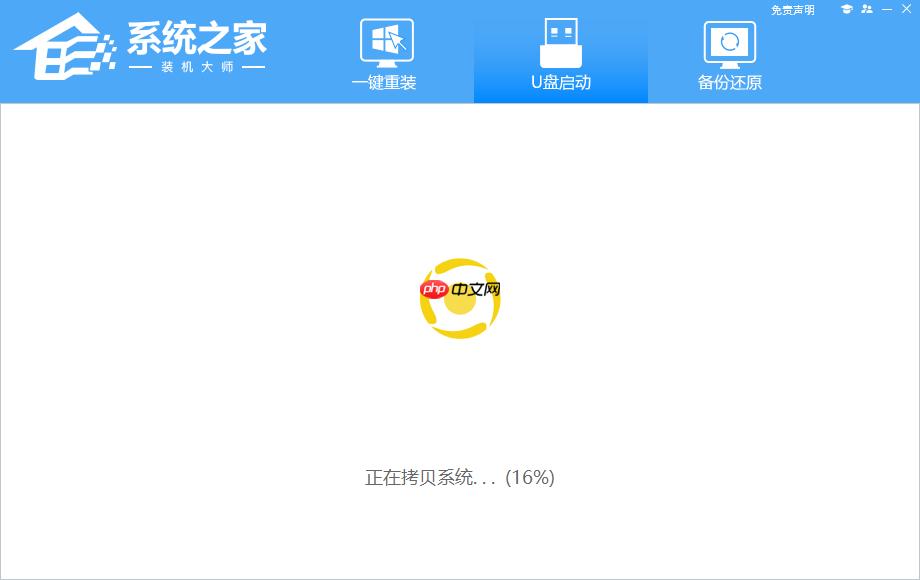Click the 系统之家 house logo
The height and width of the screenshot is (580, 920).
point(67,45)
